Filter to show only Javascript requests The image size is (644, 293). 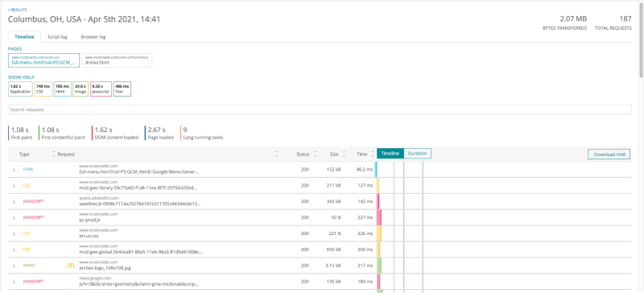(101, 89)
